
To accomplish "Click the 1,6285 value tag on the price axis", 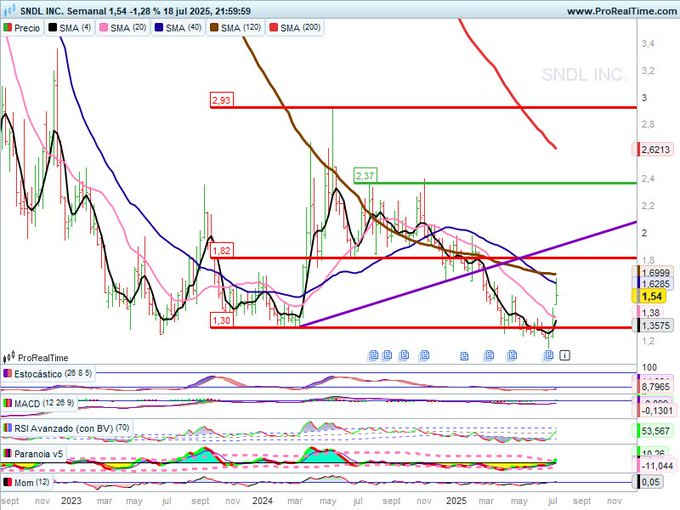I will [x=656, y=284].
